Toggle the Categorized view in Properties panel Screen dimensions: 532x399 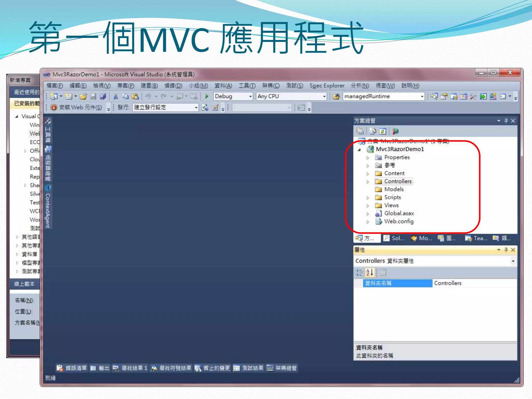(360, 272)
